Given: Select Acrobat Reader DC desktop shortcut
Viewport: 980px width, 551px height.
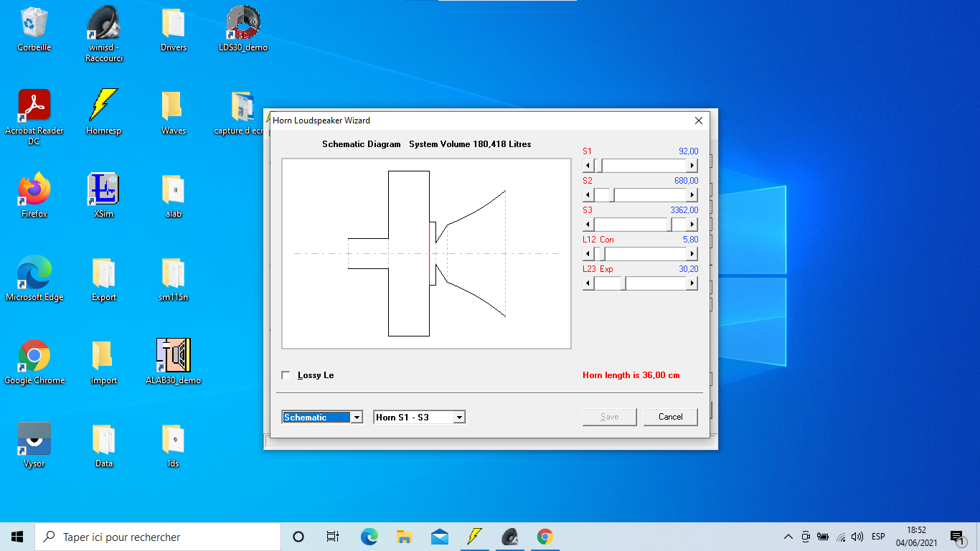Looking at the screenshot, I should click(x=34, y=117).
